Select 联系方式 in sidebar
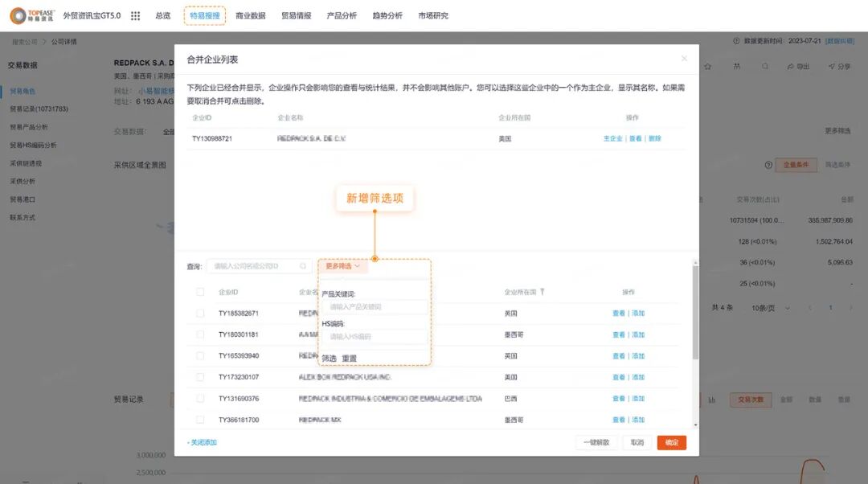 [23, 218]
